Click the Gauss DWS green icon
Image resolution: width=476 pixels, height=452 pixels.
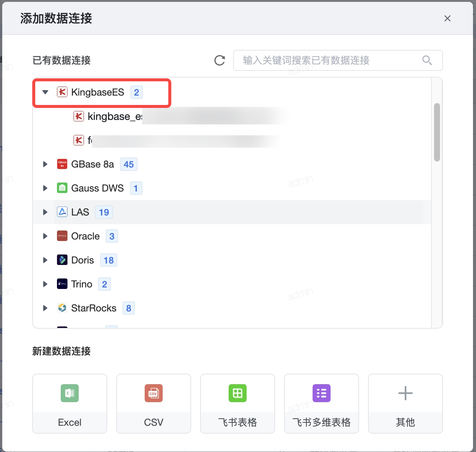[62, 188]
